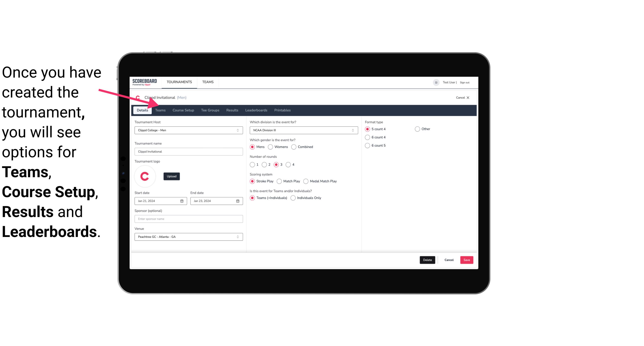Screen dimensions: 644x346
Task: Click the Tournament name input field
Action: tap(189, 151)
